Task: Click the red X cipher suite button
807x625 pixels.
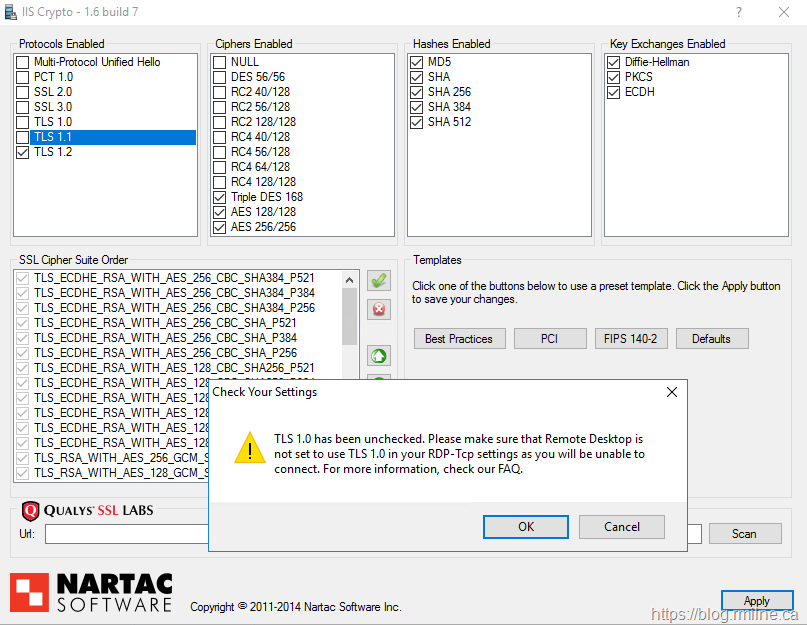Action: 379,309
